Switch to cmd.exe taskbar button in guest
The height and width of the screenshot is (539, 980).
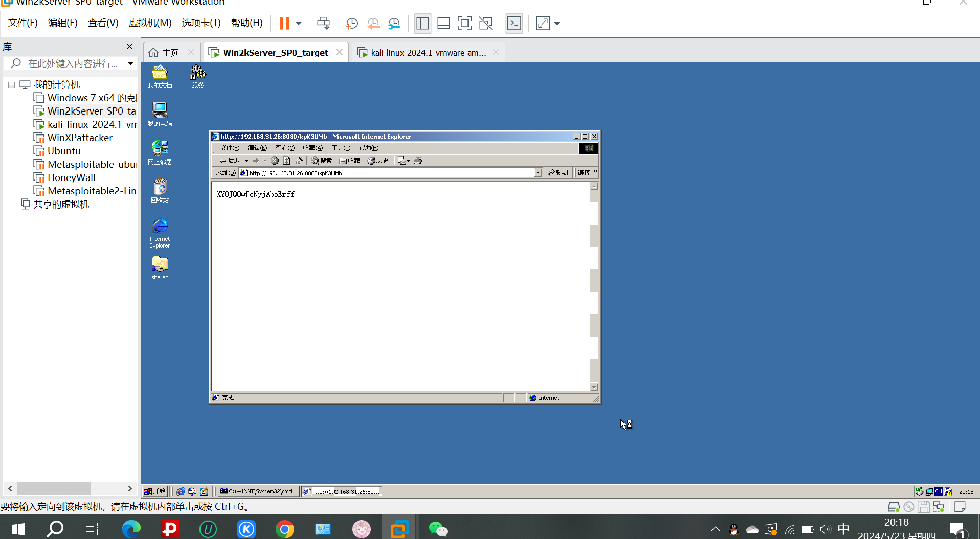coord(258,491)
